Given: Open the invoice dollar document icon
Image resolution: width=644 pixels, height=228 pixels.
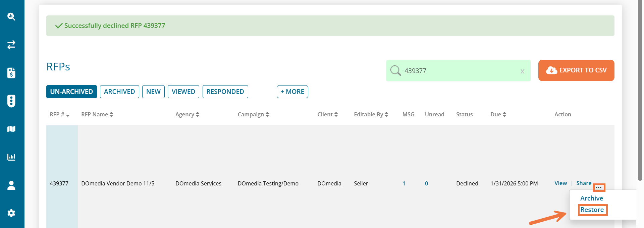Looking at the screenshot, I should click(11, 73).
